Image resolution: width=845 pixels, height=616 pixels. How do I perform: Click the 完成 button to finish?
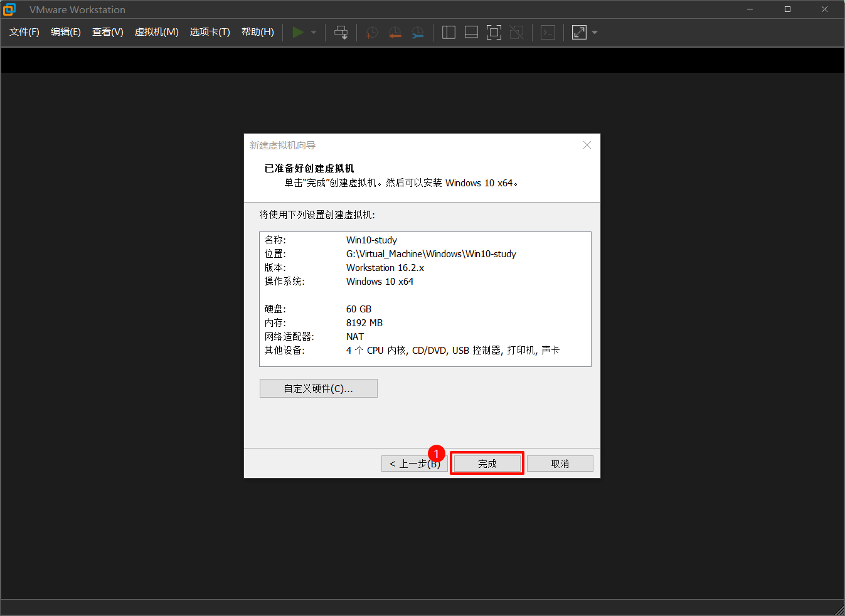click(487, 463)
